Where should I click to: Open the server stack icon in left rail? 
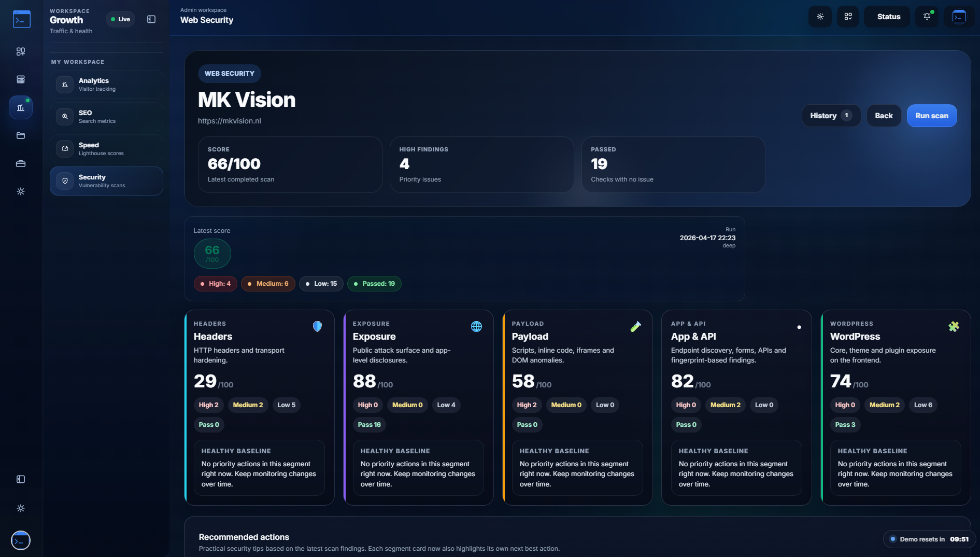point(21,79)
